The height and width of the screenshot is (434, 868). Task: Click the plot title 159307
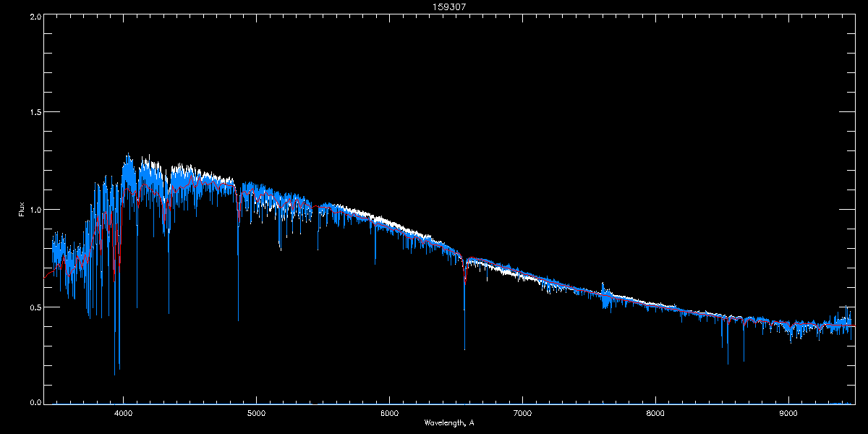[449, 7]
